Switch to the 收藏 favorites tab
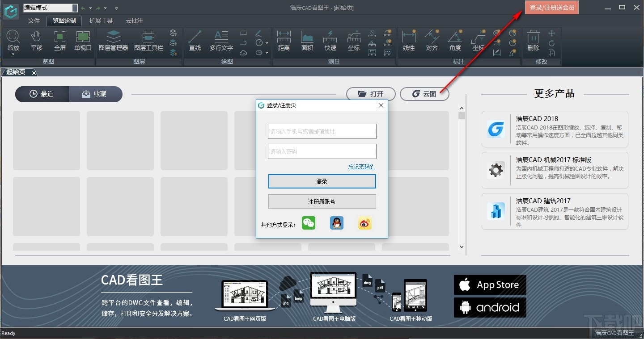The height and width of the screenshot is (339, 644). click(x=96, y=94)
